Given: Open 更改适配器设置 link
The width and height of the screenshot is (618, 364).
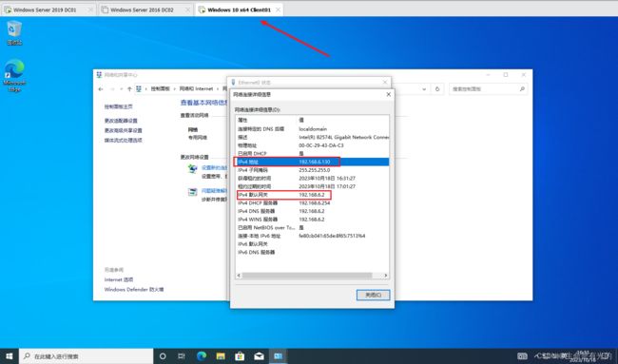Looking at the screenshot, I should (x=121, y=121).
